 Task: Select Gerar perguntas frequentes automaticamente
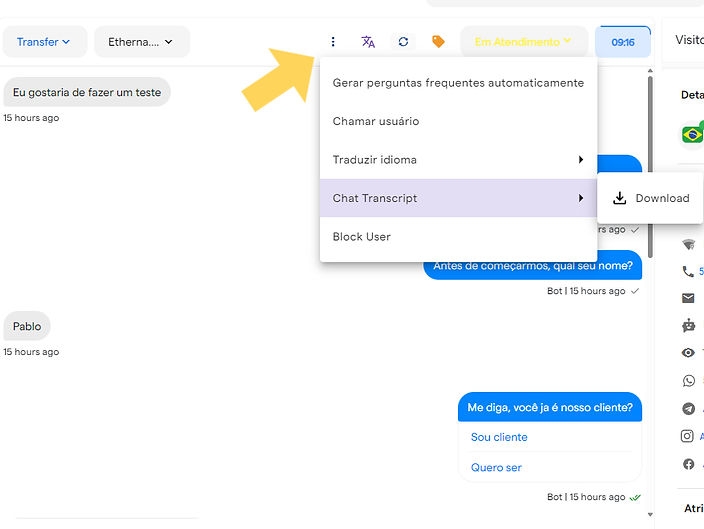(458, 83)
